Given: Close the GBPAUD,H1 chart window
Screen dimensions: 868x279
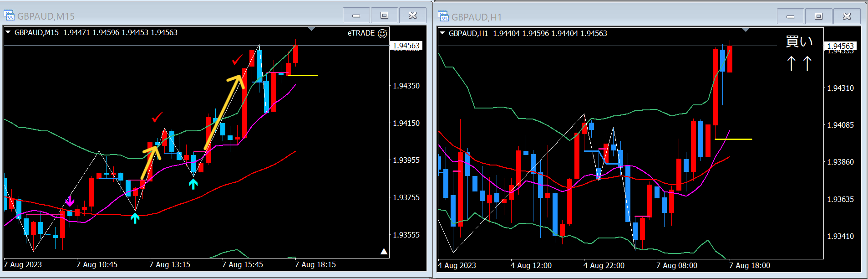Looking at the screenshot, I should click(847, 16).
